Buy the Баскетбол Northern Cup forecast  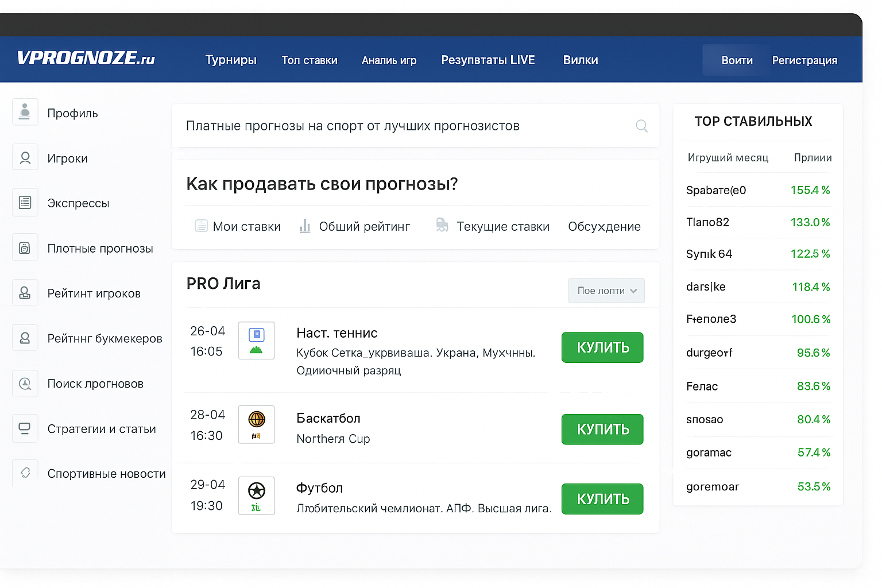[602, 430]
